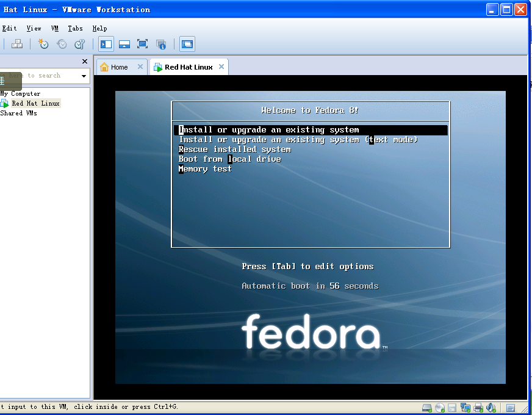This screenshot has width=532, height=415.
Task: Hide the library sidebar using its toolbar icon
Action: tap(106, 44)
